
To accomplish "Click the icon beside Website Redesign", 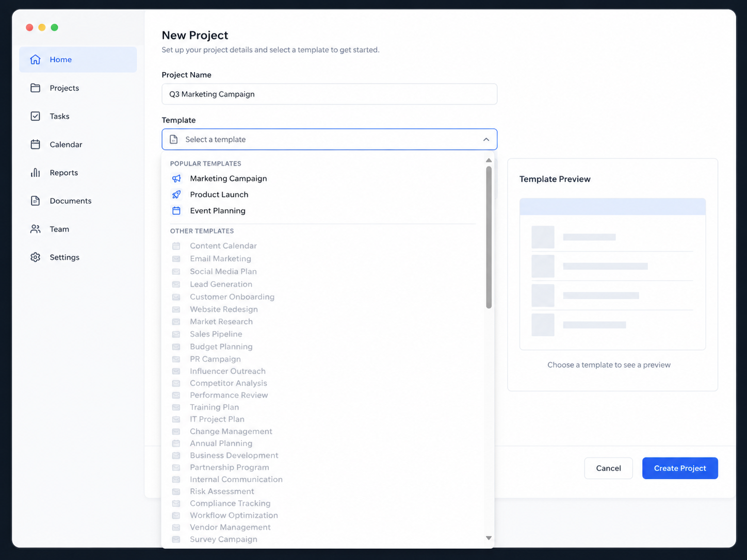I will coord(176,309).
